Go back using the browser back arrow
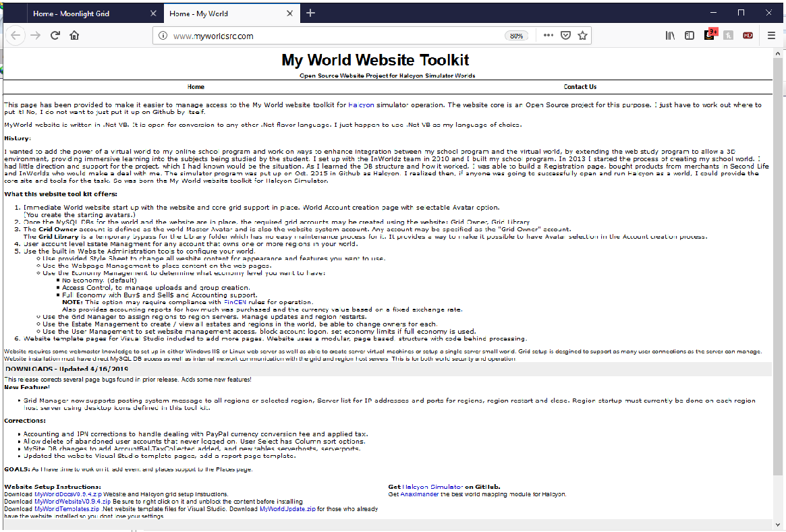Image resolution: width=786 pixels, height=532 pixels. point(16,36)
